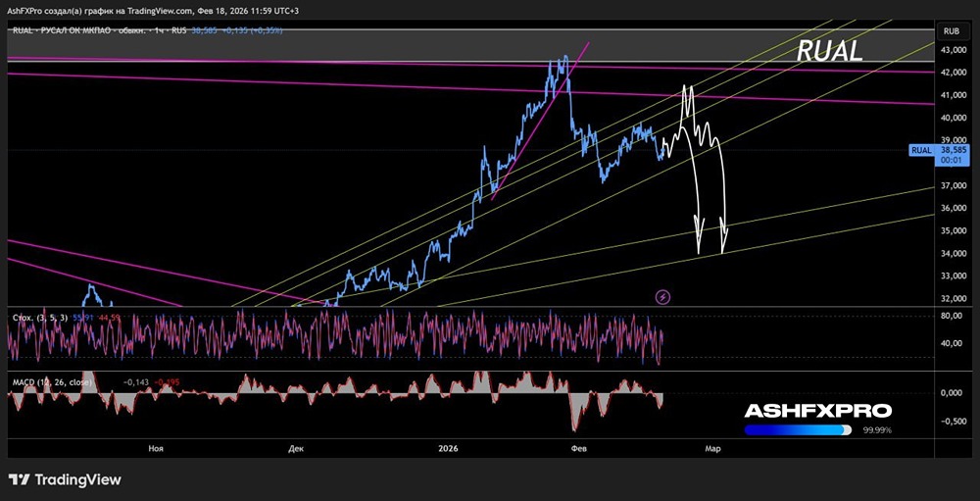
Task: Click the 36,000 price axis label
Action: point(954,208)
